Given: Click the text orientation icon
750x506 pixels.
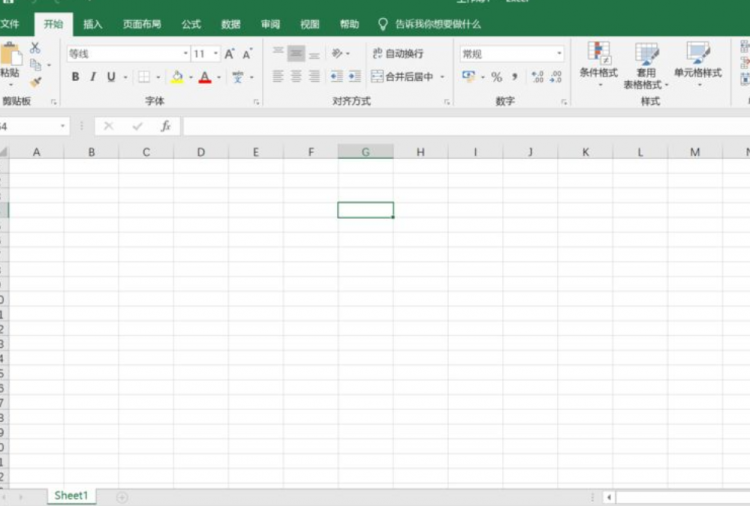Looking at the screenshot, I should click(337, 53).
